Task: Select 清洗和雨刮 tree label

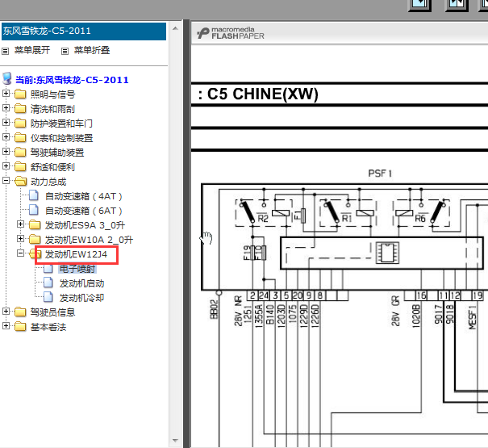Action: tap(52, 109)
